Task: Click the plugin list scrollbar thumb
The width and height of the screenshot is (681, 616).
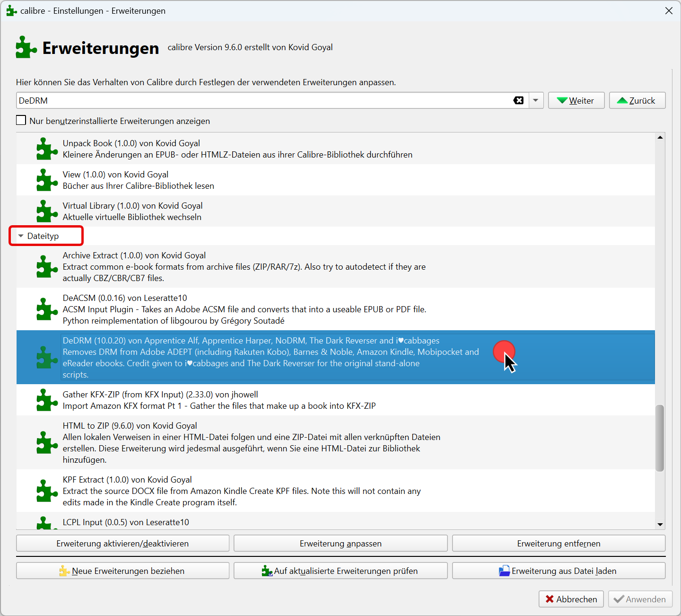Action: [x=660, y=438]
